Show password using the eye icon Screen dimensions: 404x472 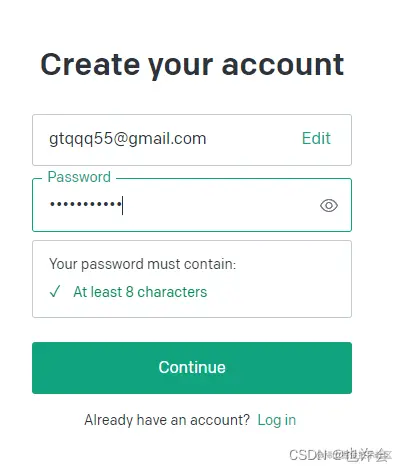tap(329, 205)
